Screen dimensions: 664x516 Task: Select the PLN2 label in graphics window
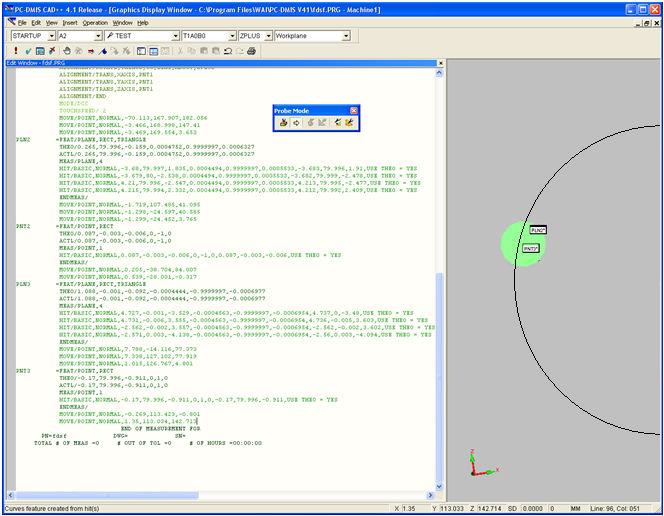(538, 230)
